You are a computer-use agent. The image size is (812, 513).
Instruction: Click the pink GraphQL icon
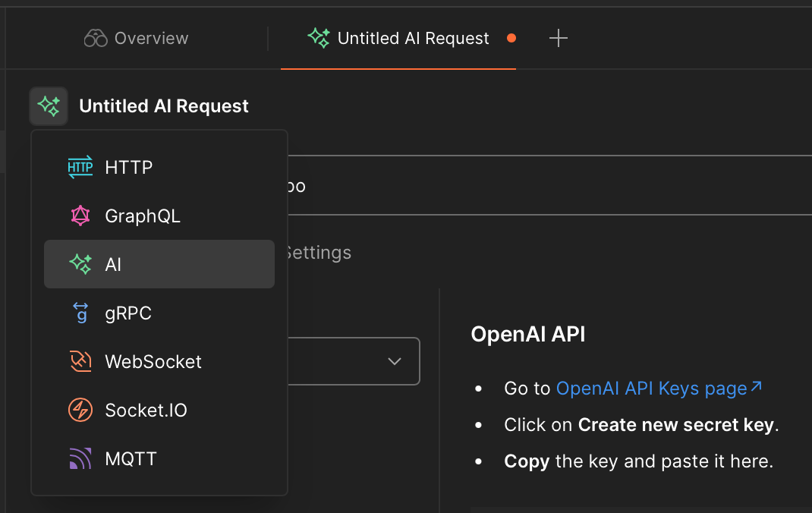[80, 216]
